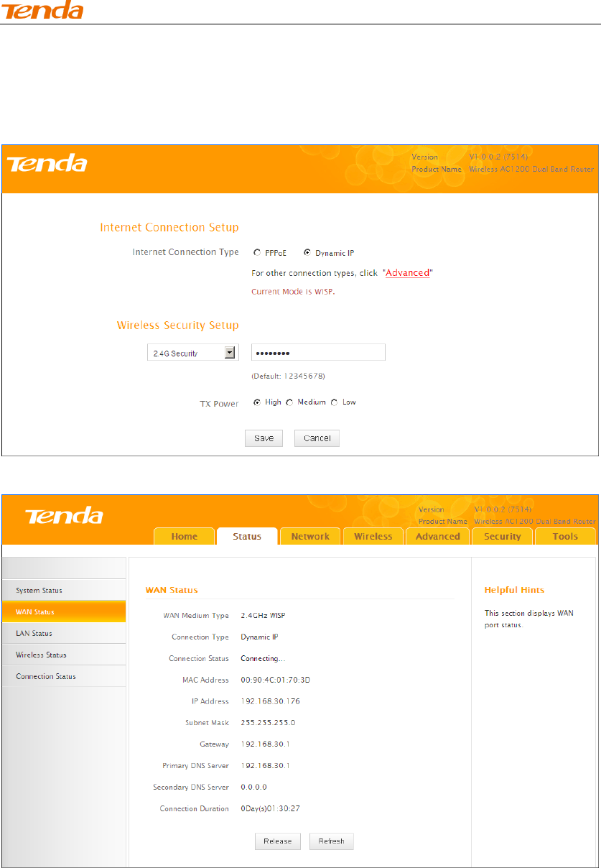601x868 pixels.
Task: Select WAN Status in the sidebar
Action: [x=64, y=611]
